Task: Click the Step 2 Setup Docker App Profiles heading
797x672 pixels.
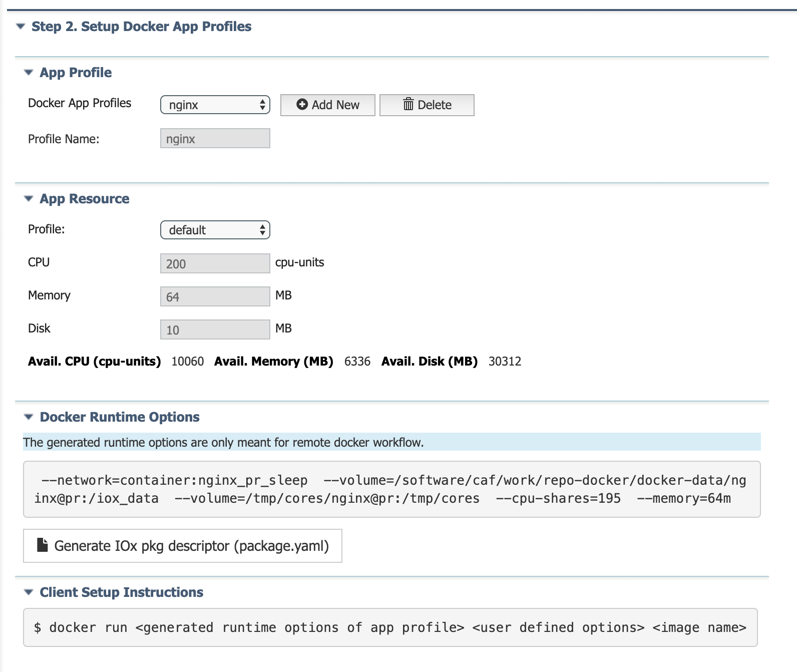Action: (142, 27)
